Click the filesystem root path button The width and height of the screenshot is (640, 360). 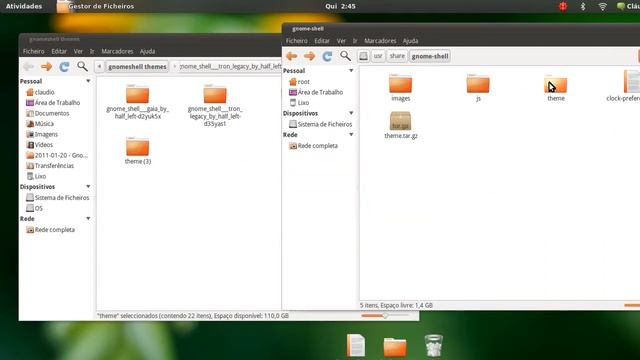363,56
